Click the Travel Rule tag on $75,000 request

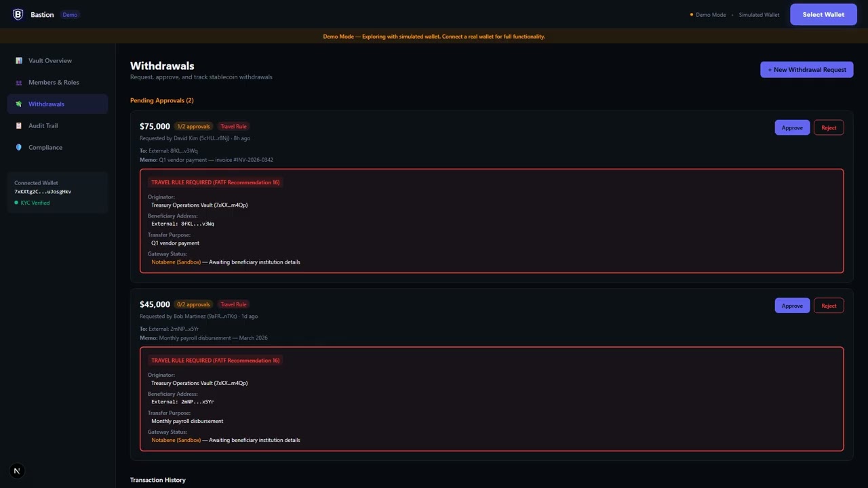point(233,126)
